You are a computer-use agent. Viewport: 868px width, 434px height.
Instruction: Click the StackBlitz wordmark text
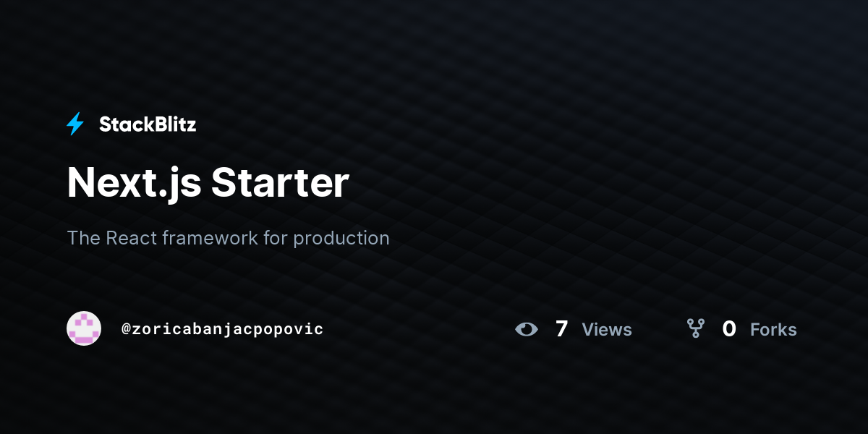[x=148, y=124]
